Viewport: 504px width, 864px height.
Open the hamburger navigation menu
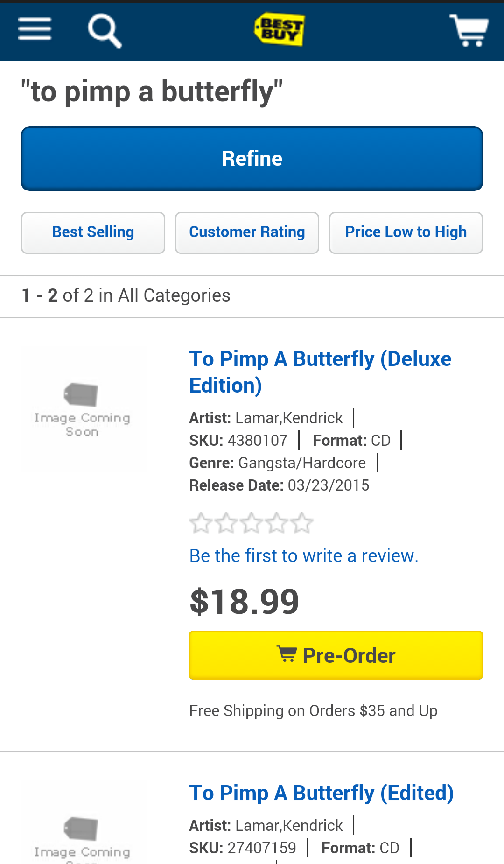(35, 29)
